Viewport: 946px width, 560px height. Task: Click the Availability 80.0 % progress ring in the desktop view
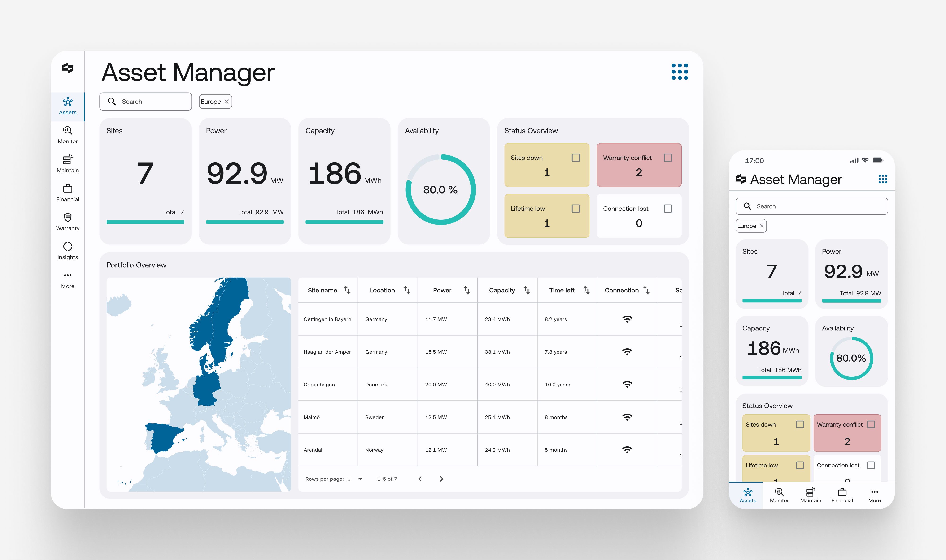point(440,189)
